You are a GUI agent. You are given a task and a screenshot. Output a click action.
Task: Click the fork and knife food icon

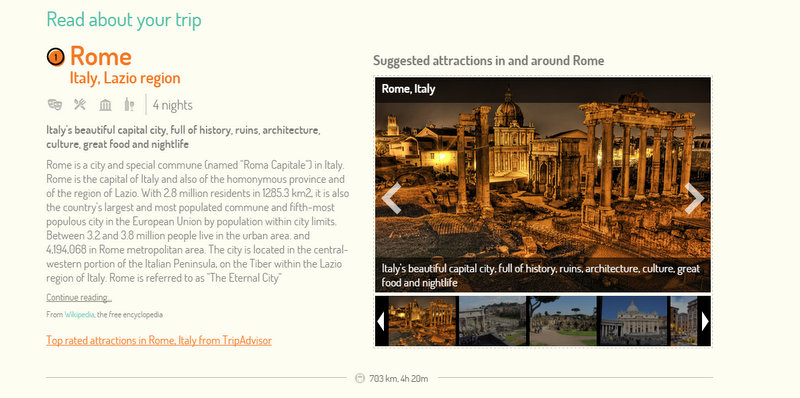[x=80, y=105]
